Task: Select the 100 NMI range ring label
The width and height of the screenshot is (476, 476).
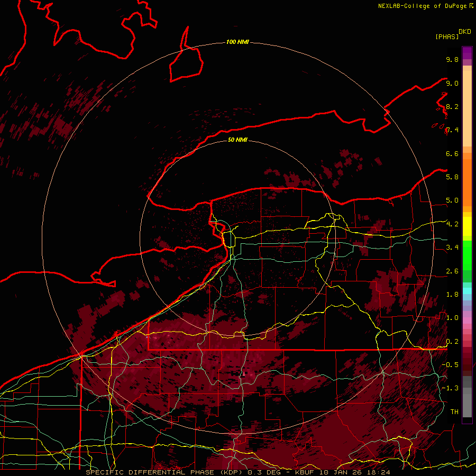Action: [x=237, y=42]
